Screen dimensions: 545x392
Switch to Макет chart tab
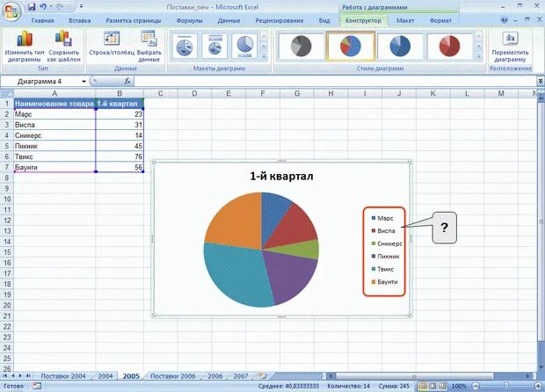[x=405, y=20]
